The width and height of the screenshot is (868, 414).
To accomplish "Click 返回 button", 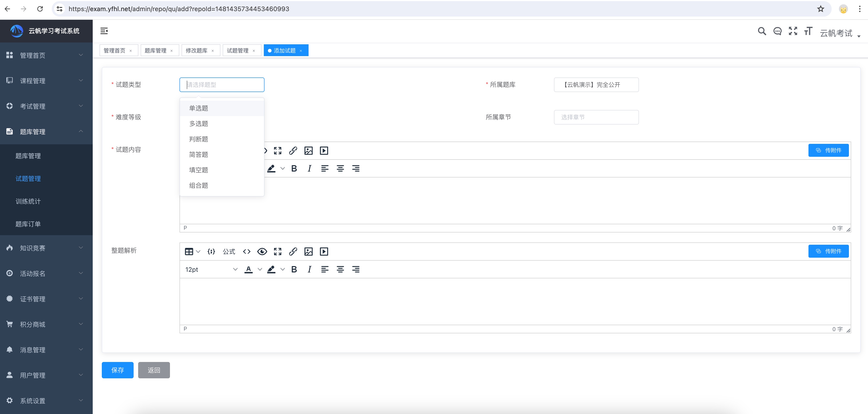I will point(154,370).
